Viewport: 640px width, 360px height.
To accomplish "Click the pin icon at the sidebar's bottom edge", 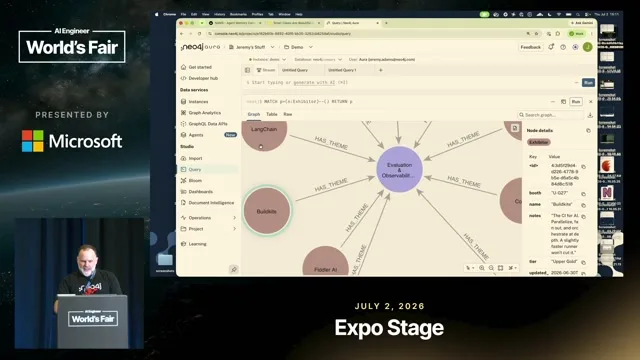I will (x=234, y=269).
